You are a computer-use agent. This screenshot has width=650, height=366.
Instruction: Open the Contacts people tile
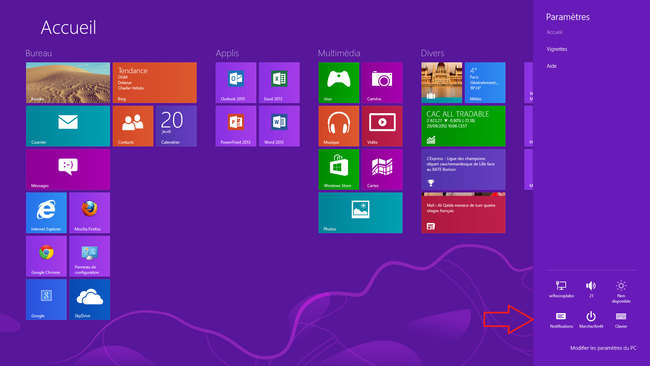(133, 126)
